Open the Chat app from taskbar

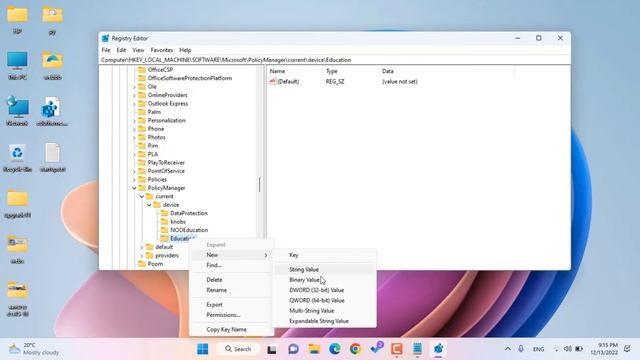pos(293,349)
